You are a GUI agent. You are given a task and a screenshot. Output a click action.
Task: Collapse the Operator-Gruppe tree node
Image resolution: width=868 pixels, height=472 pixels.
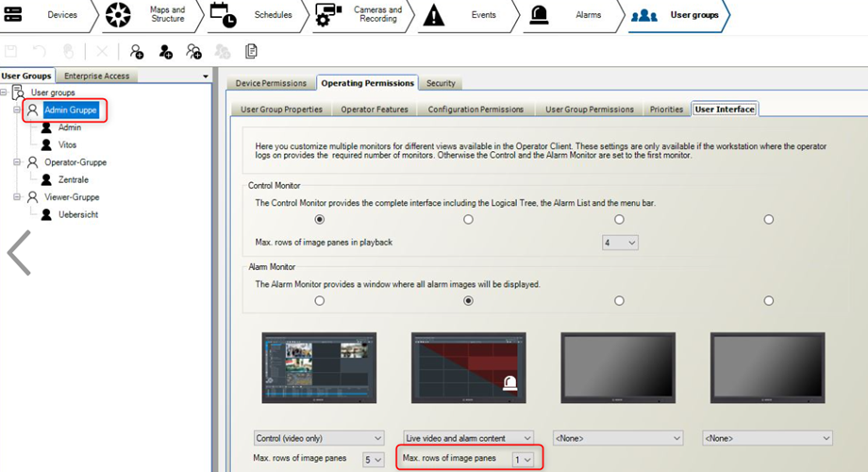point(17,162)
